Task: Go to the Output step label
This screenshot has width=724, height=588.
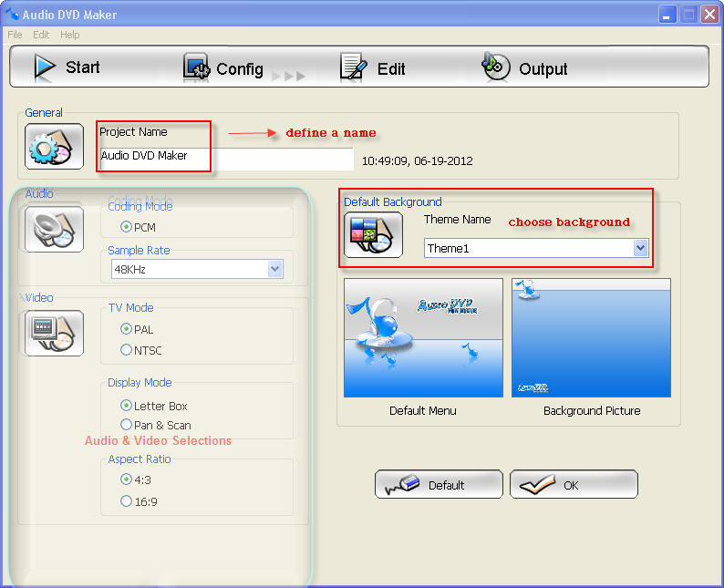Action: coord(543,69)
